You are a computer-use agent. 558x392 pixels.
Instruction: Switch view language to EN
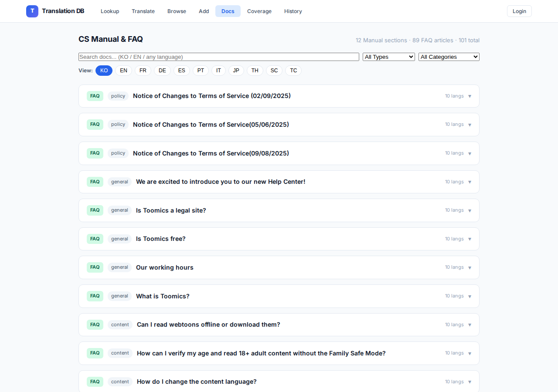pos(123,71)
